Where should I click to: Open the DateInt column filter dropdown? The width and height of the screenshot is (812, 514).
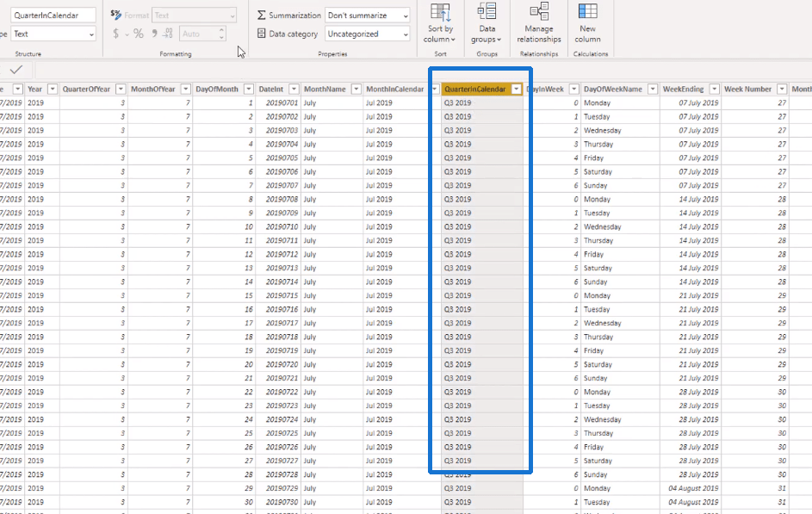pyautogui.click(x=294, y=89)
